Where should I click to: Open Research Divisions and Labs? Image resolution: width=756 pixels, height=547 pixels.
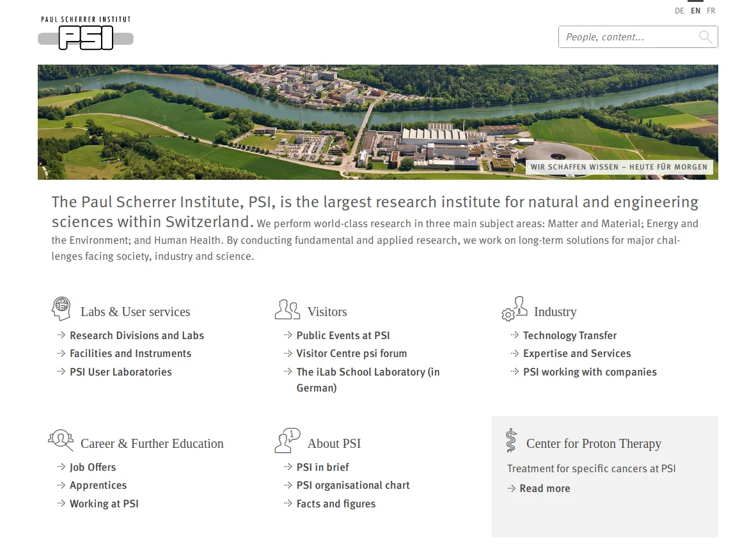(137, 335)
